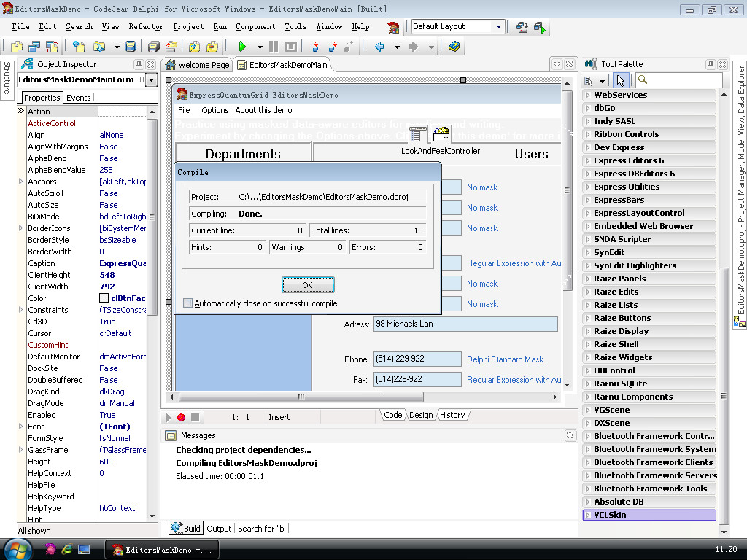Image resolution: width=747 pixels, height=560 pixels.
Task: Click the Step Over debug icon
Action: 332,47
